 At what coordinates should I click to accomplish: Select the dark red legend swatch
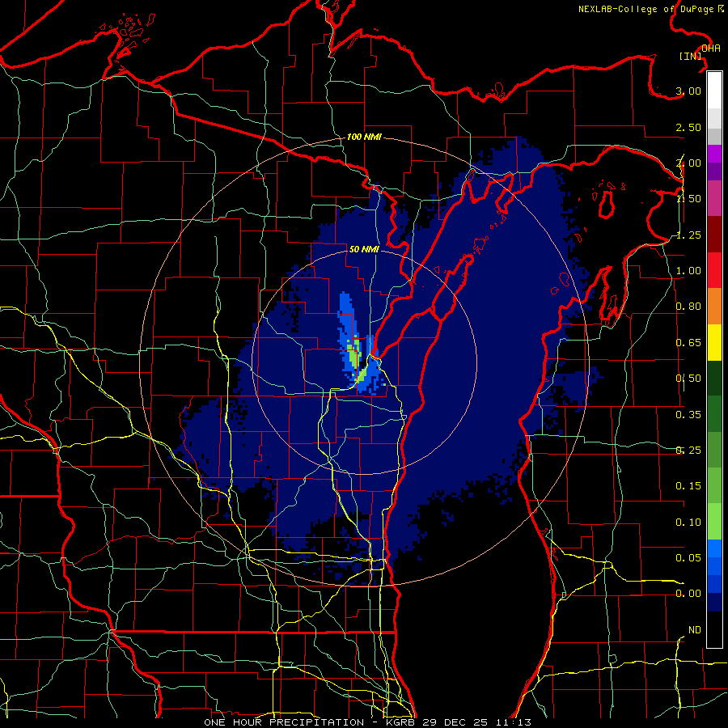714,235
